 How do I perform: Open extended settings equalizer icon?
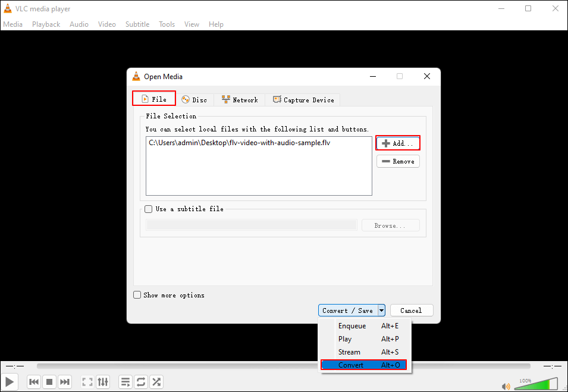pyautogui.click(x=103, y=382)
